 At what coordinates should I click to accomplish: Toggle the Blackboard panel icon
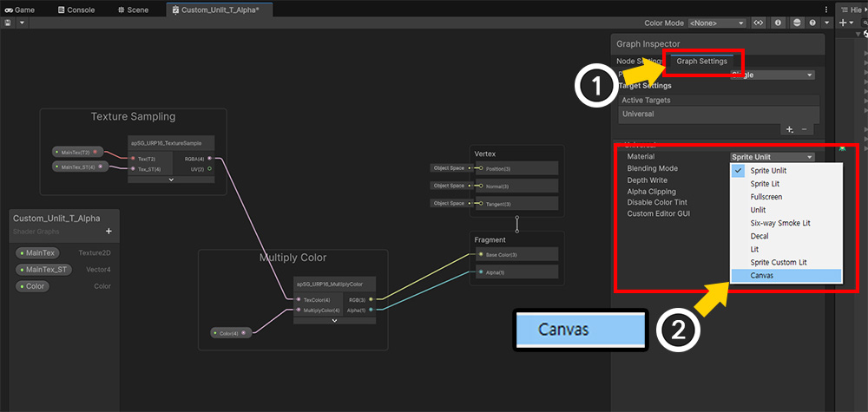tap(759, 23)
